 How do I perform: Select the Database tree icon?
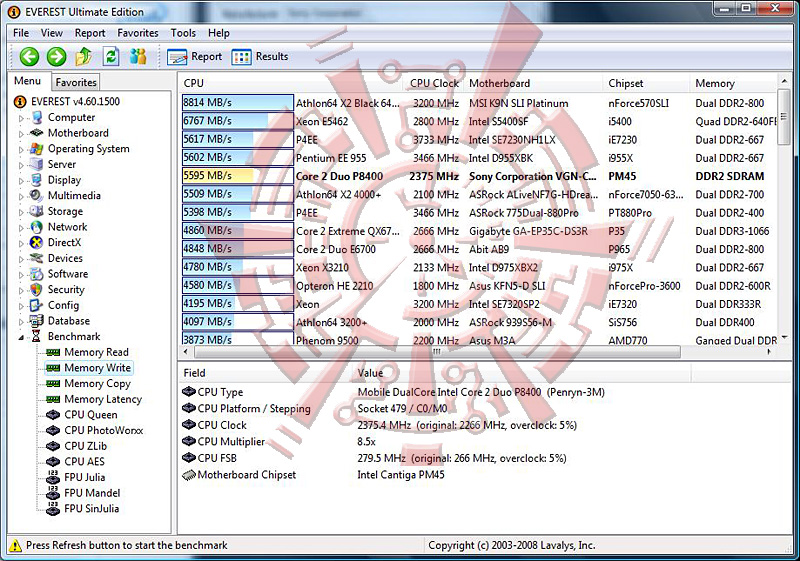pos(37,321)
